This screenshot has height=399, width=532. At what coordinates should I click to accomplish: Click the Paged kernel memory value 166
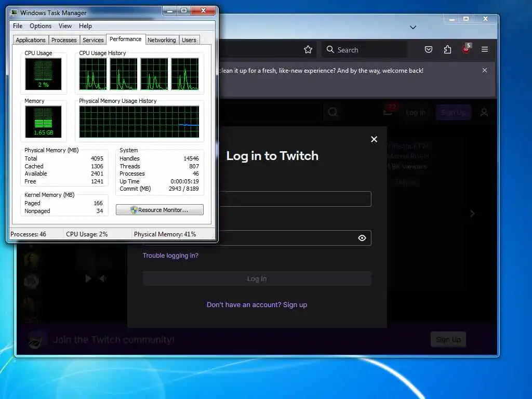[98, 203]
